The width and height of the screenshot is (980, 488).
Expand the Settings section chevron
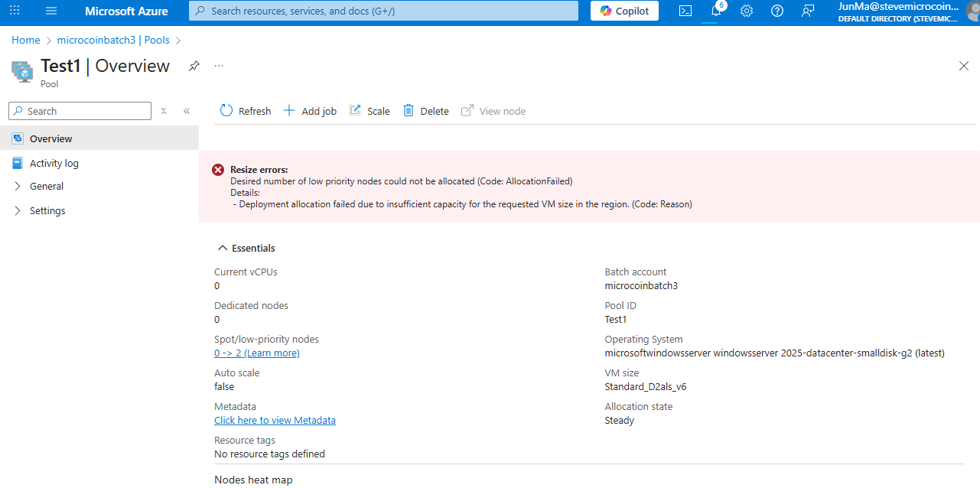point(18,210)
